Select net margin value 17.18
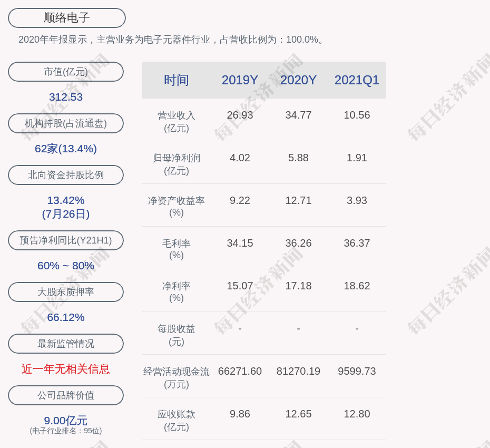The width and height of the screenshot is (490, 448). [x=298, y=286]
